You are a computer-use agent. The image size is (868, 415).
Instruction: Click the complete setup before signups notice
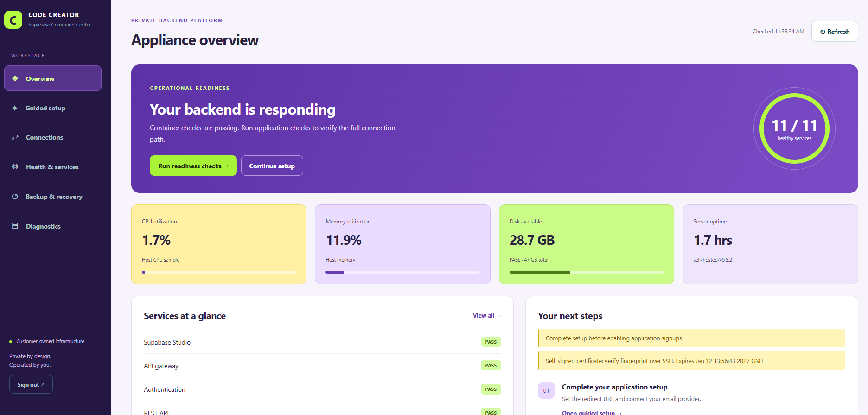691,338
